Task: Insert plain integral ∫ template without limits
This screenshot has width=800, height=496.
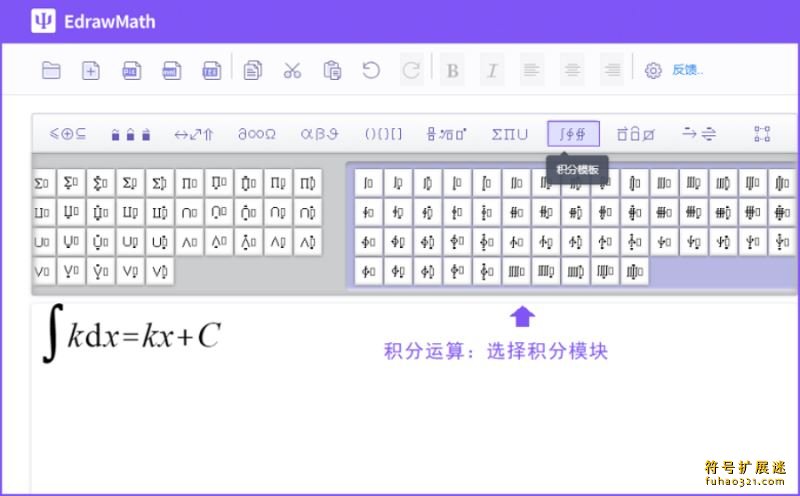Action: click(x=368, y=183)
